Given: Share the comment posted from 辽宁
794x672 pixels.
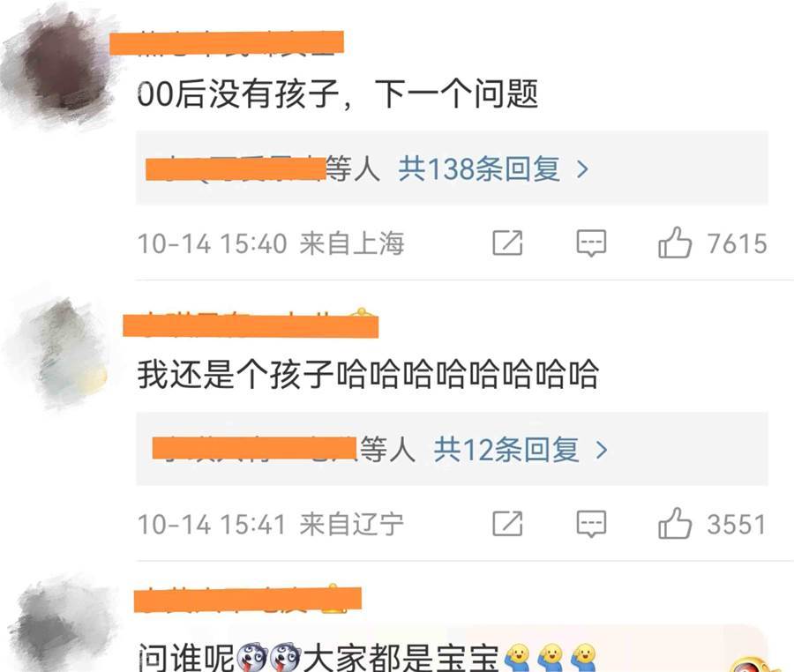Looking at the screenshot, I should 507,524.
